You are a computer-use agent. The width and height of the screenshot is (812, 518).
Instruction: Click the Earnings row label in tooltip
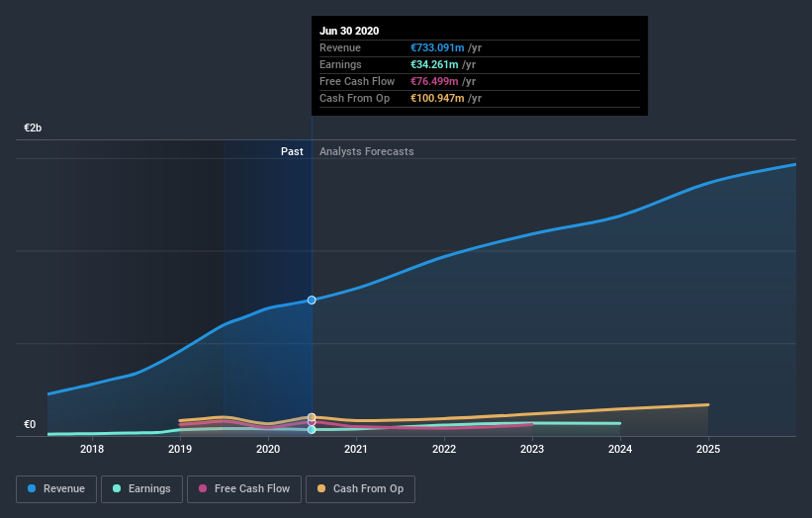[x=341, y=64]
